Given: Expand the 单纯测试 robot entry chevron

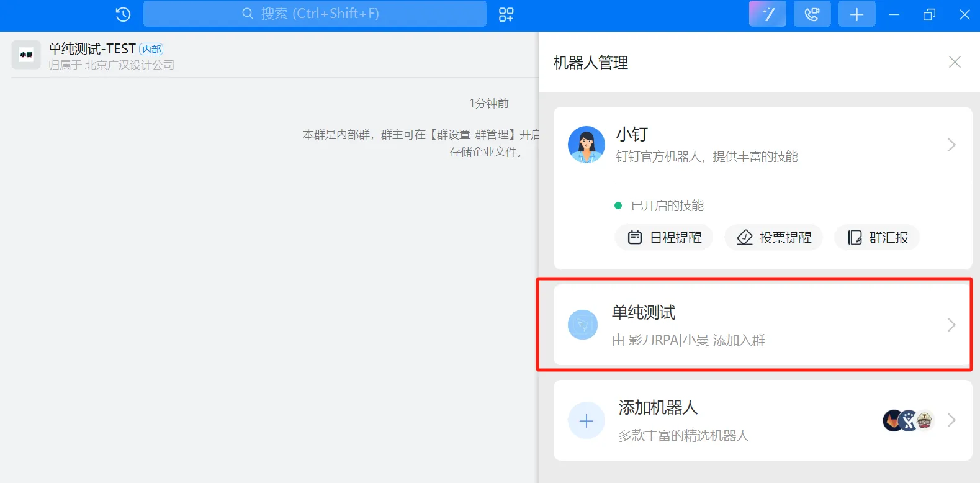Looking at the screenshot, I should [x=951, y=325].
